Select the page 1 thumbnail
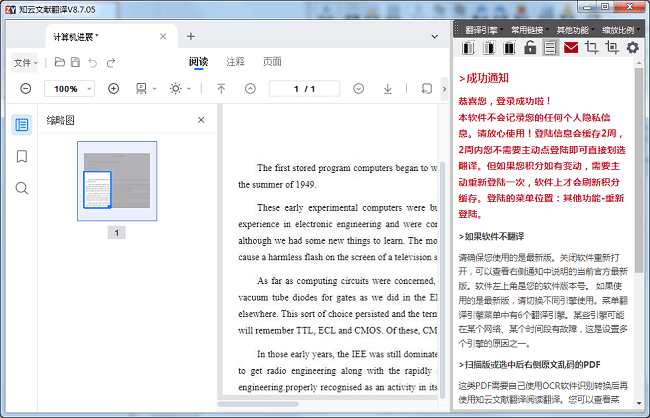This screenshot has width=650, height=418. click(117, 181)
